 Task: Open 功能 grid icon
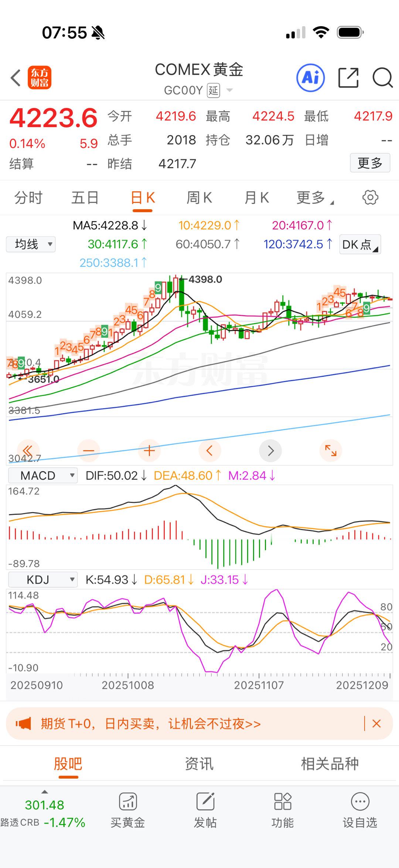[283, 811]
